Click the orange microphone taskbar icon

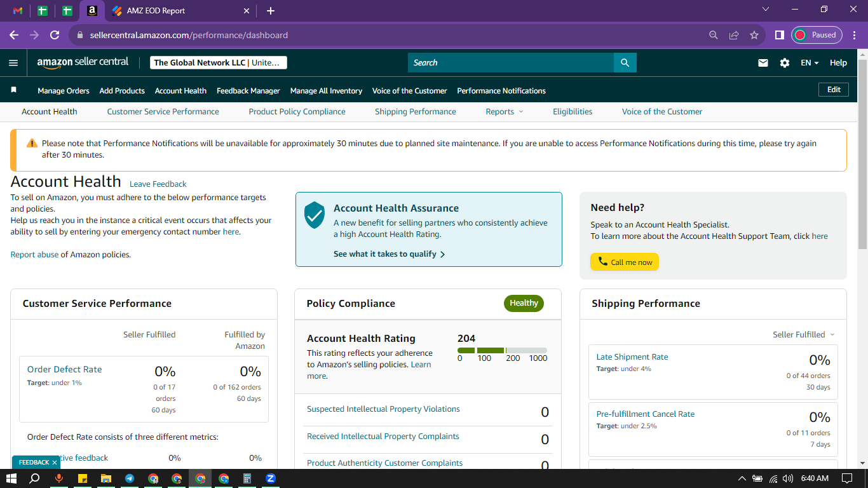point(59,478)
